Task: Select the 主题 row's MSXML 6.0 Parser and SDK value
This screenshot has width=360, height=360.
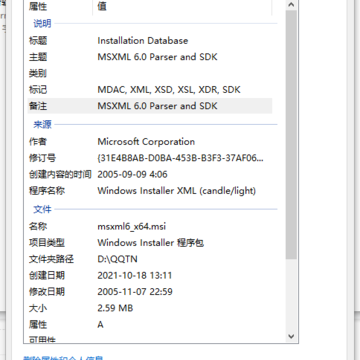Action: 157,57
